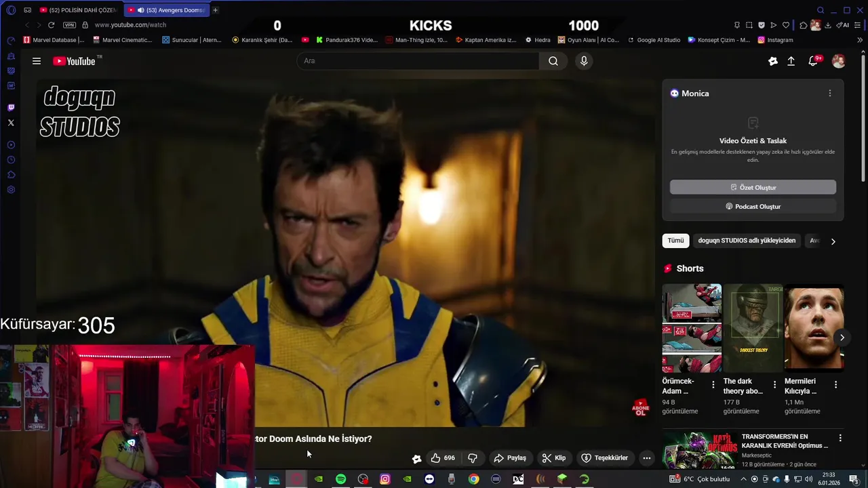Screen dimensions: 868x488
Task: Open Marvel Cinematic bookmark
Action: click(122, 40)
